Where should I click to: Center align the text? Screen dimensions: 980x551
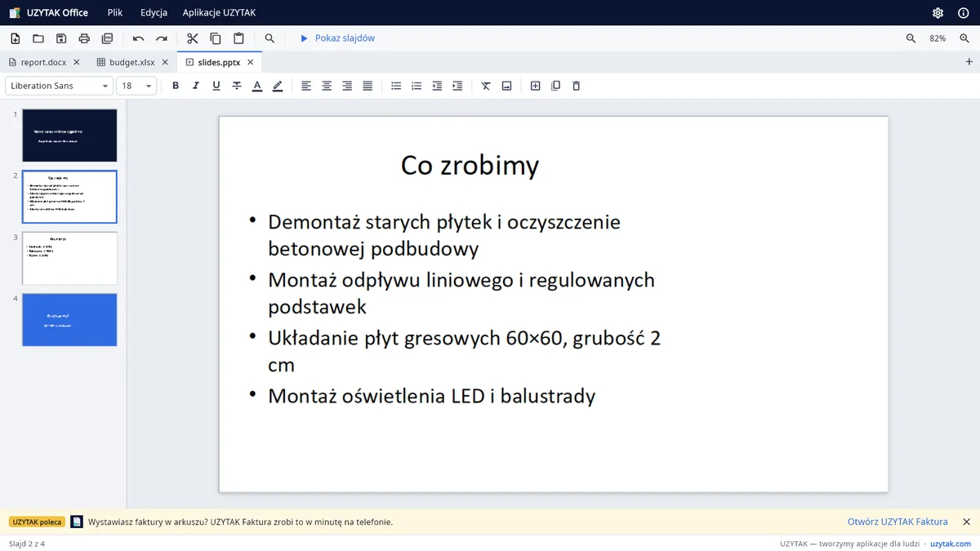pos(327,86)
